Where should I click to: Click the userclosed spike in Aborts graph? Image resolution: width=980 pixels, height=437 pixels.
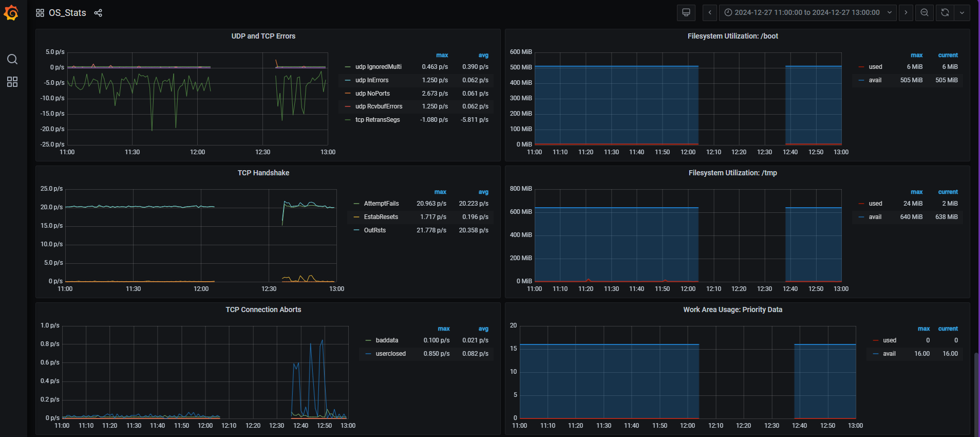tap(322, 341)
